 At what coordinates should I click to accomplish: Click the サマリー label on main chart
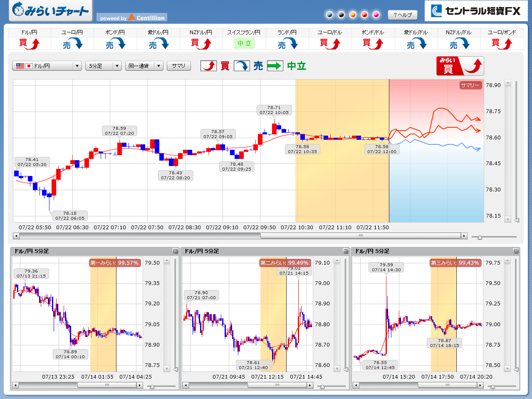pos(470,85)
